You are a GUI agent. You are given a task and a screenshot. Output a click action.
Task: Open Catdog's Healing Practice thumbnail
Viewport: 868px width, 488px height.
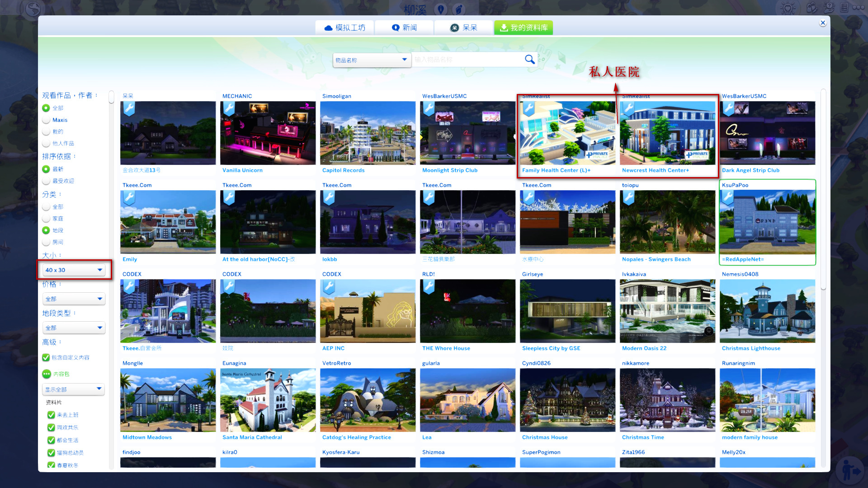[x=368, y=400]
